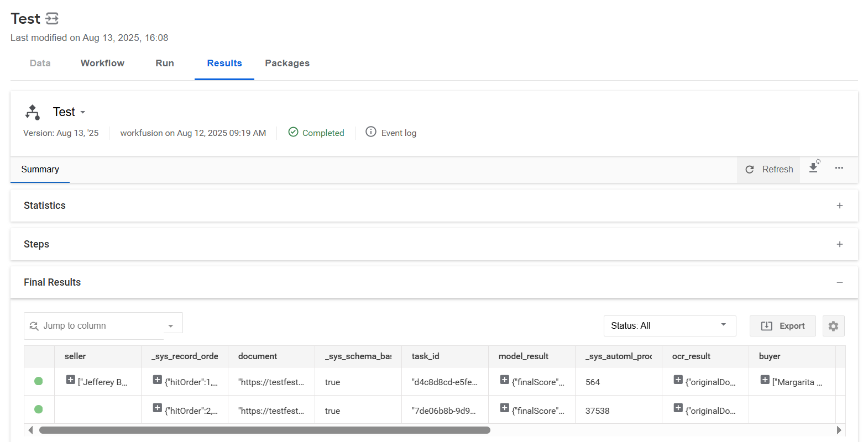This screenshot has height=442, width=868.
Task: Click the buyer column header
Action: pyautogui.click(x=792, y=356)
